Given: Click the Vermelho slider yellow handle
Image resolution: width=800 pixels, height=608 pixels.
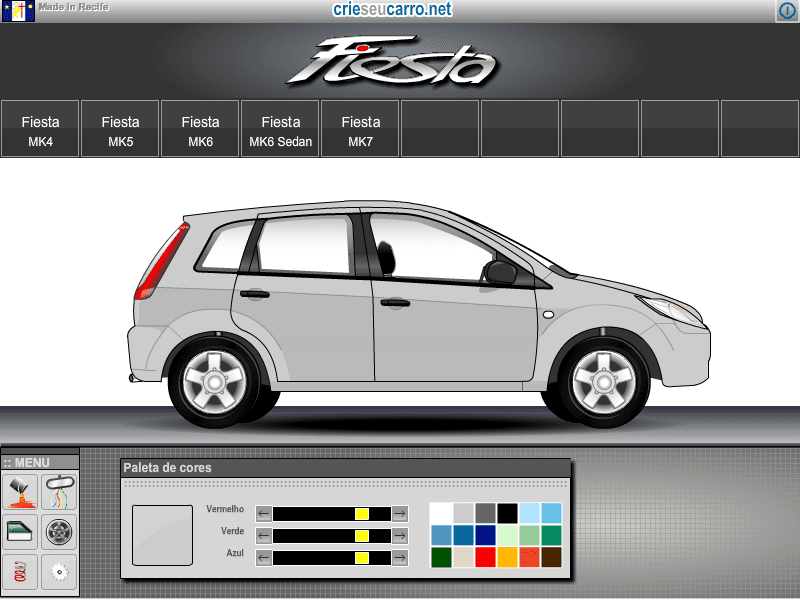Looking at the screenshot, I should point(362,514).
